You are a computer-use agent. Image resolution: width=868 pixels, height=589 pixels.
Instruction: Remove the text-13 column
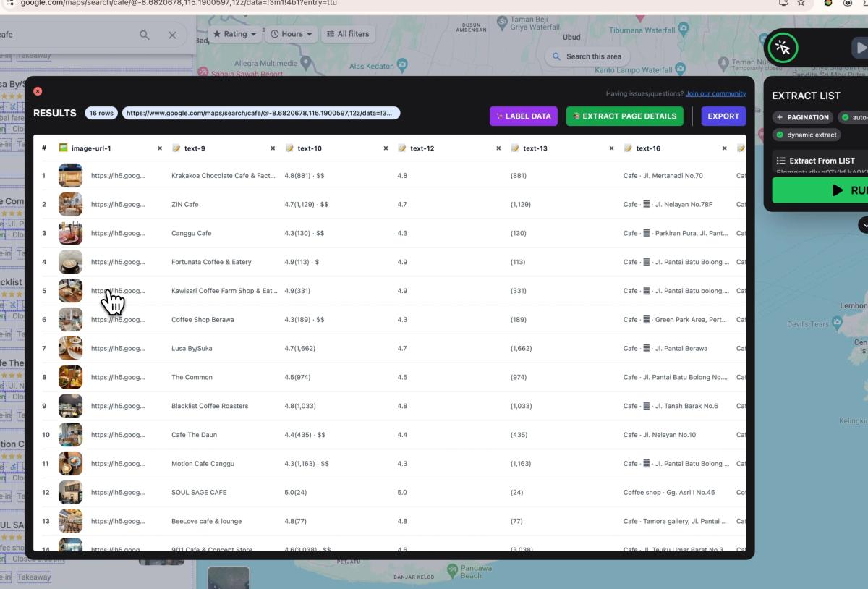(611, 148)
